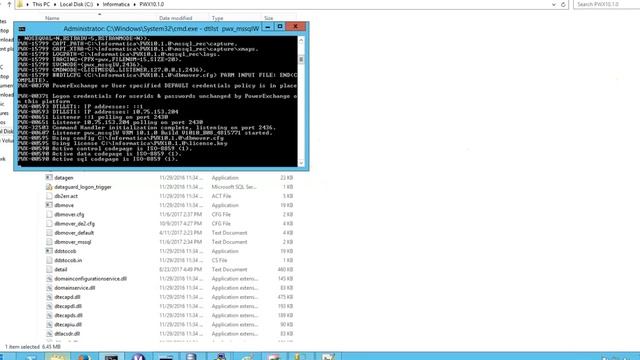
Task: Click the Search PWX10.1.0 search box
Action: (x=607, y=4)
